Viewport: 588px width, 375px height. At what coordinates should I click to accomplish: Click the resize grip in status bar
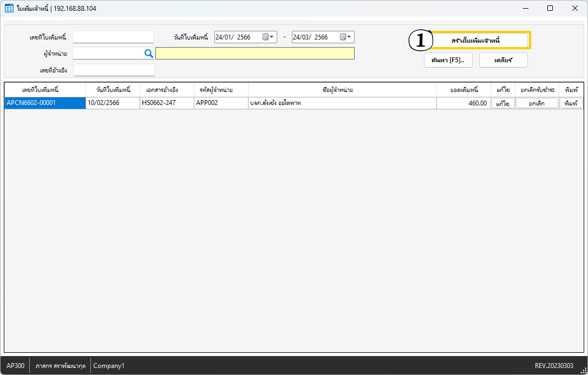tap(584, 371)
